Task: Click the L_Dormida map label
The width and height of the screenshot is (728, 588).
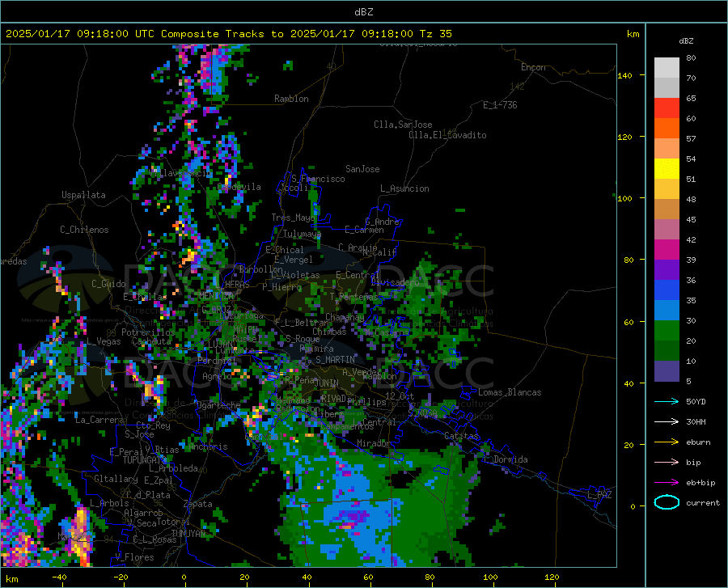Action: click(x=506, y=459)
